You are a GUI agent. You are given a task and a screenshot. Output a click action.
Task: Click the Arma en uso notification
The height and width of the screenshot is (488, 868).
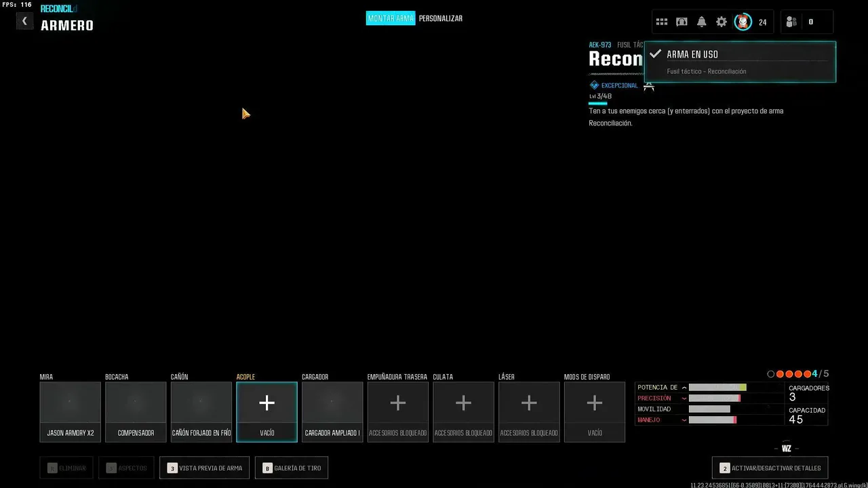[740, 62]
